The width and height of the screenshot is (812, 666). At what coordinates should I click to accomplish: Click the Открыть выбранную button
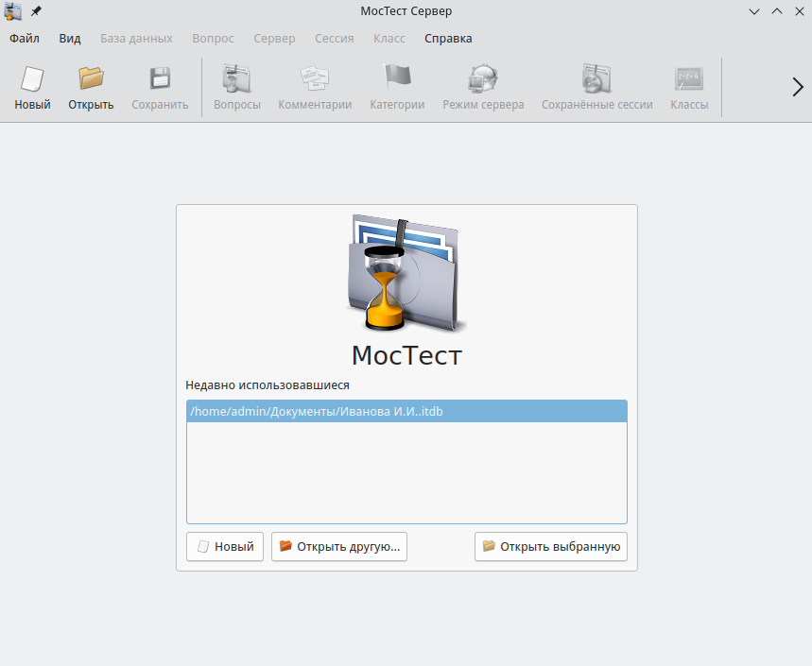(550, 547)
